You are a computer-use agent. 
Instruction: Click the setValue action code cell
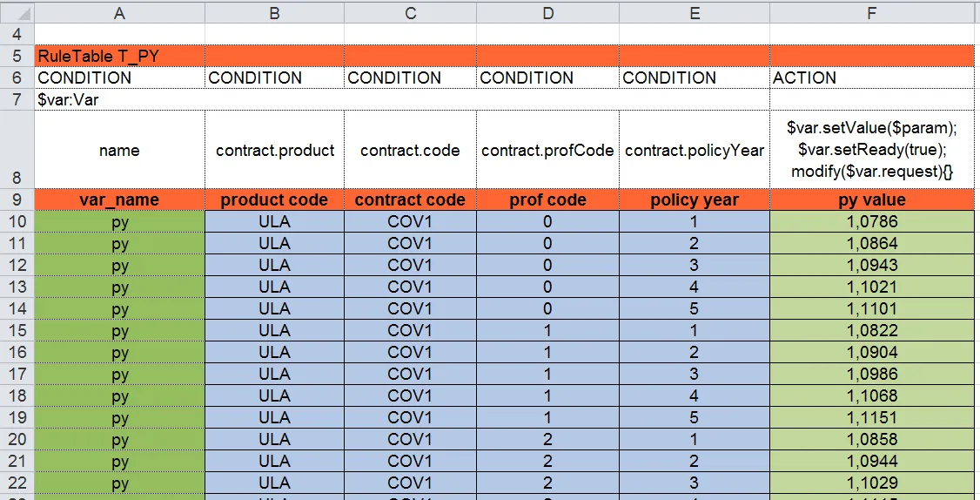872,150
